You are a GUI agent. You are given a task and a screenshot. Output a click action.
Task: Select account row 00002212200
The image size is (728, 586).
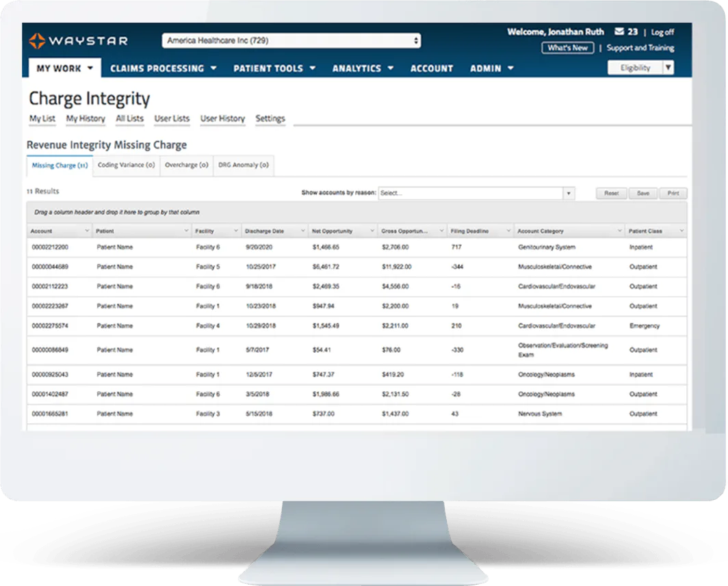pos(356,248)
